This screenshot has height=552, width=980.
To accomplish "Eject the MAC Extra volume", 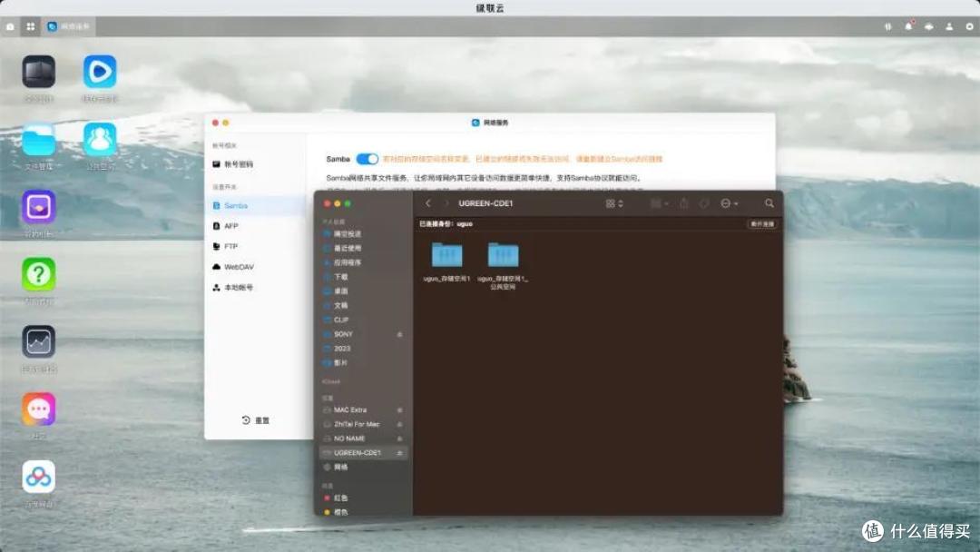I will [x=400, y=410].
